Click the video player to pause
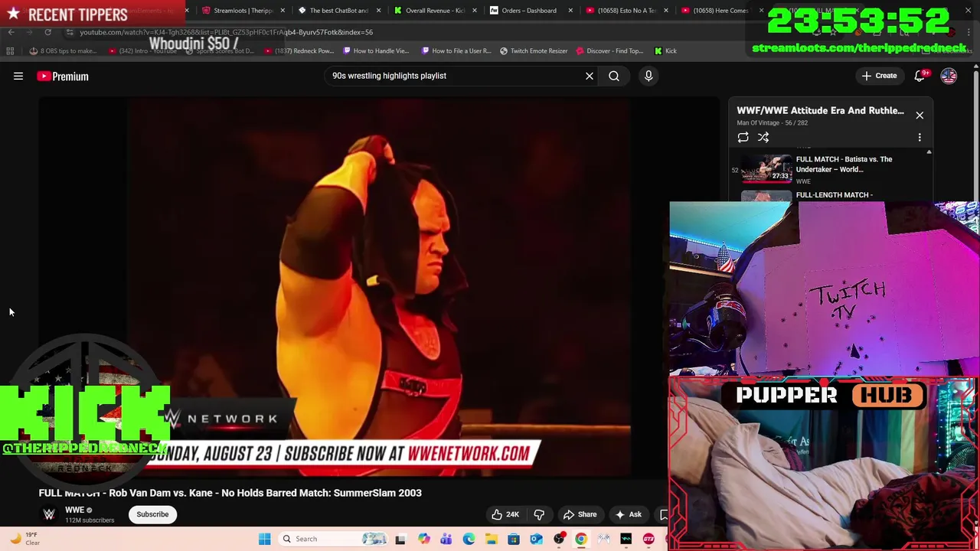 click(379, 287)
